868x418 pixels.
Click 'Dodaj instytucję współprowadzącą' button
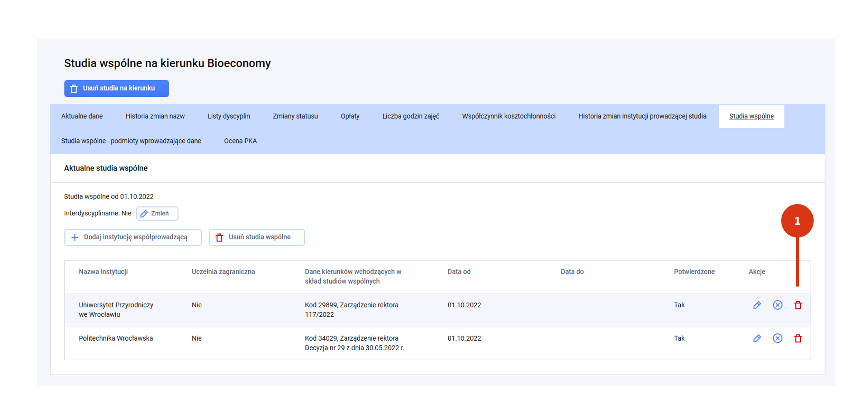[x=133, y=237]
